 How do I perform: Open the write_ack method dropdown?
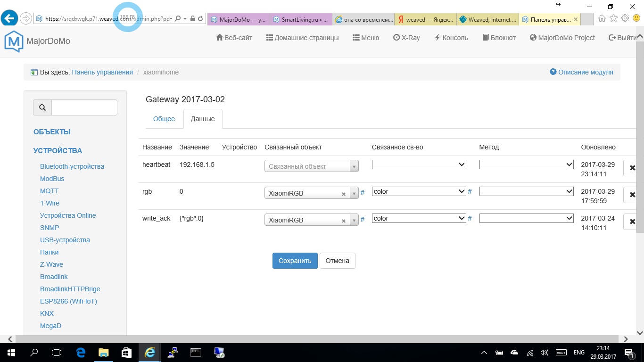[x=526, y=218]
